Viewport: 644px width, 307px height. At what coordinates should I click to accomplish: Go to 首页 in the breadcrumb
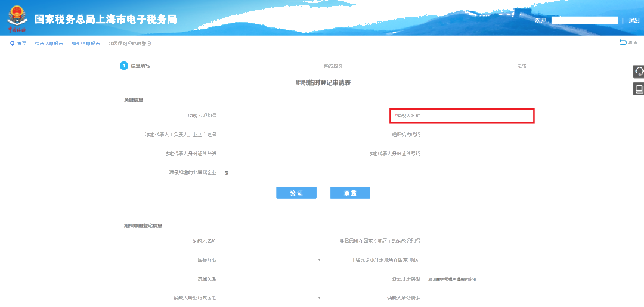click(22, 44)
